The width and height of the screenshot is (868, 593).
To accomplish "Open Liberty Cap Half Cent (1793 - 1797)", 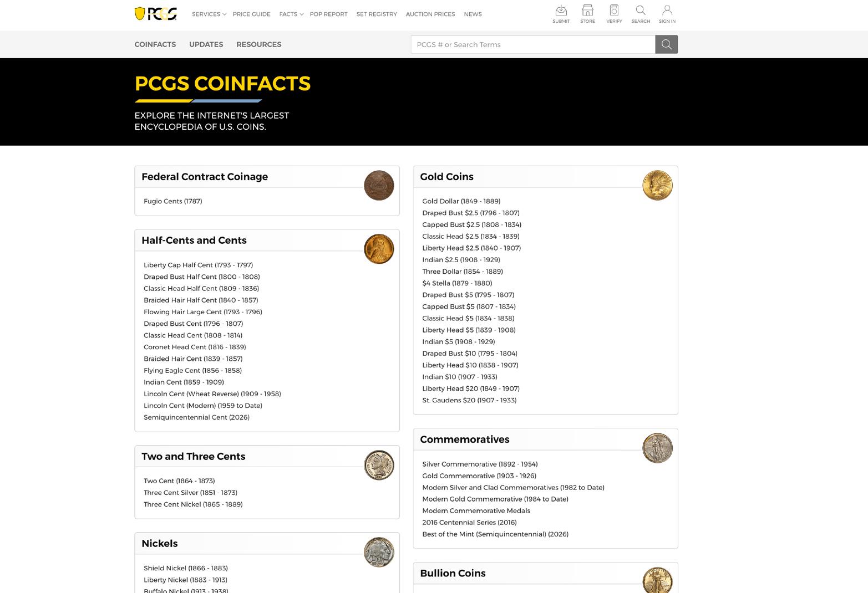I will 199,265.
